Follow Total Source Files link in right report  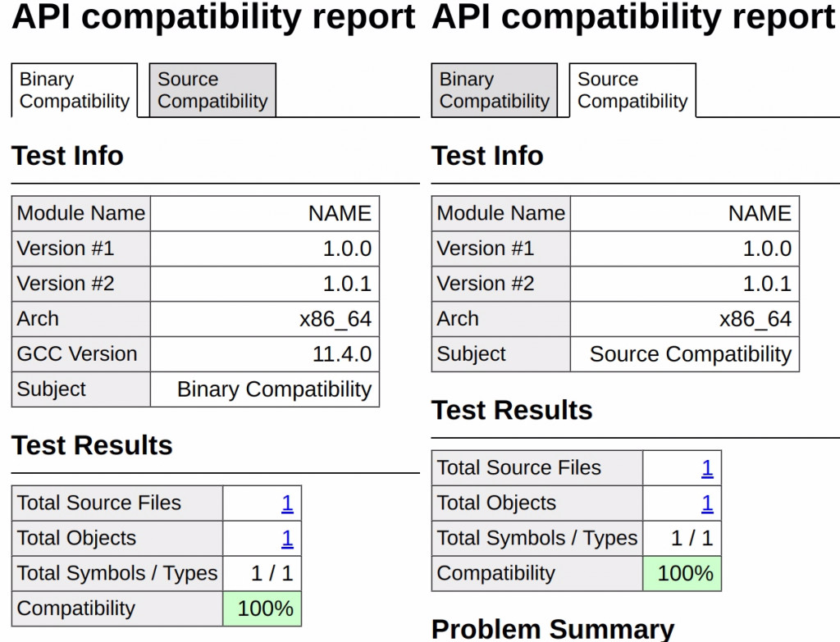point(707,468)
